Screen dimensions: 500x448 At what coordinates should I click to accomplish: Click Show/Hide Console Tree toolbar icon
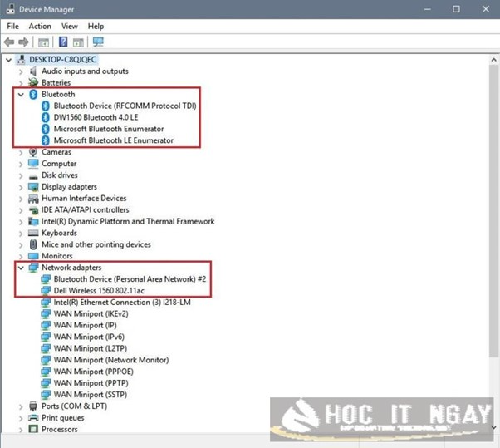tap(43, 42)
